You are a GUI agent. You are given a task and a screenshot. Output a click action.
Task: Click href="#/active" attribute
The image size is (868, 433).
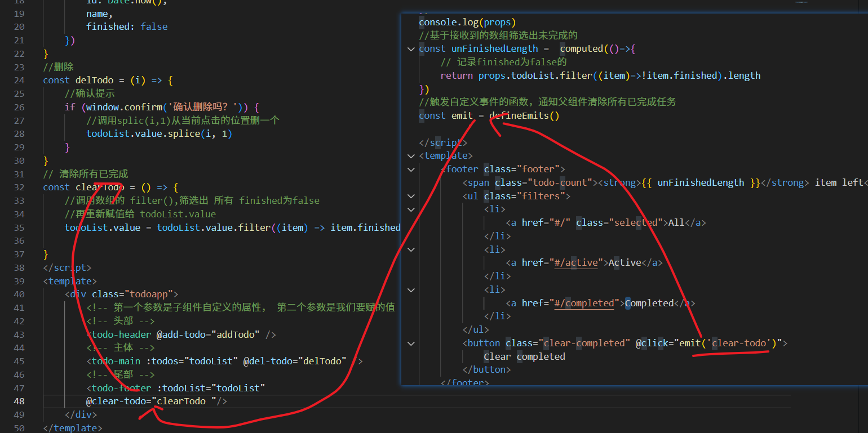[x=562, y=262]
